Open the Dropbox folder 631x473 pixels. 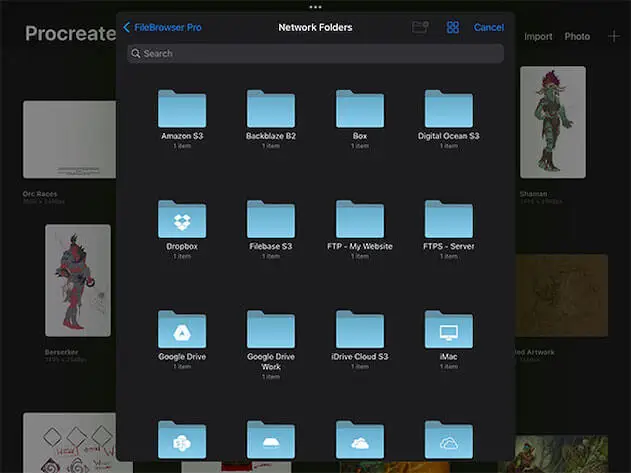point(182,219)
